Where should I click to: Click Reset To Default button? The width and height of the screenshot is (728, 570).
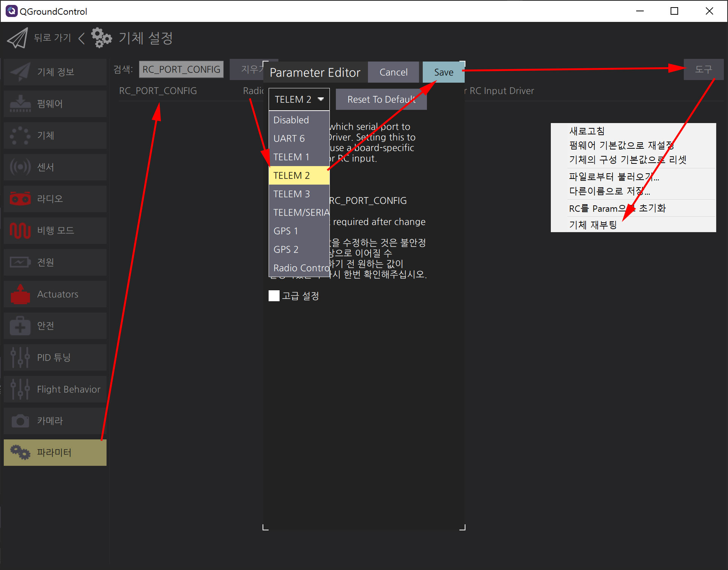381,99
